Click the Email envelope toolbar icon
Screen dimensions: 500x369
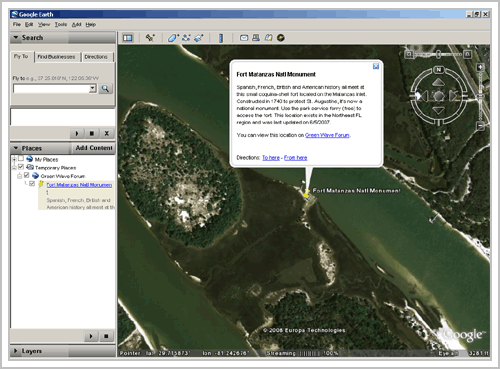point(244,38)
